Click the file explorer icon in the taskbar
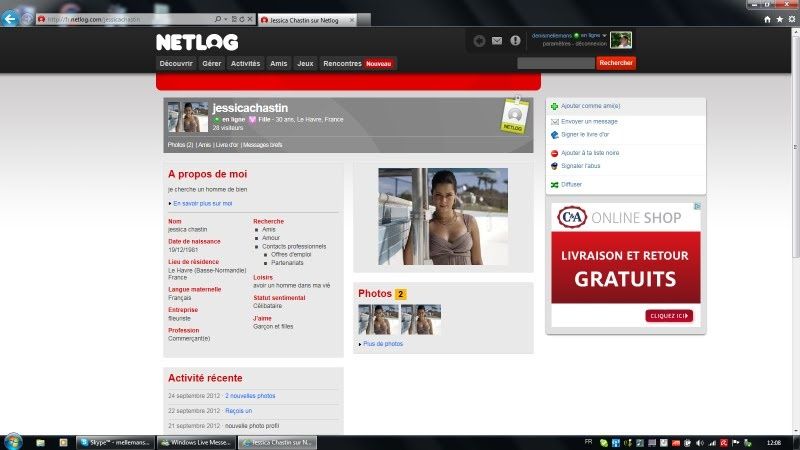The height and width of the screenshot is (450, 800). 40,442
